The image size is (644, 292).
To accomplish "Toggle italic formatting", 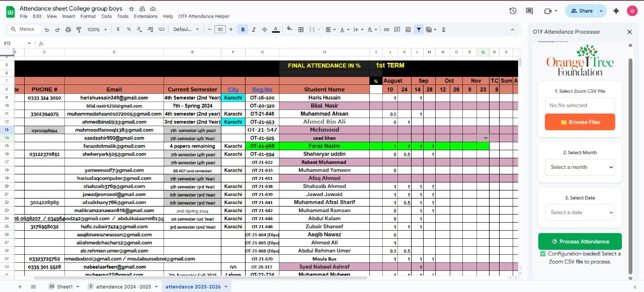I will coord(254,30).
